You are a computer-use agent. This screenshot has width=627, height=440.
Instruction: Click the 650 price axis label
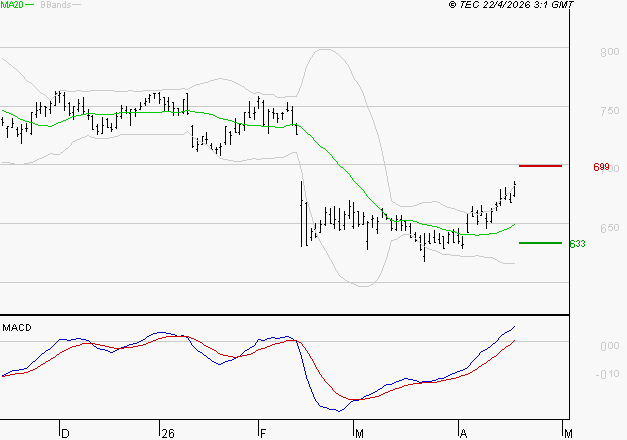pyautogui.click(x=609, y=228)
